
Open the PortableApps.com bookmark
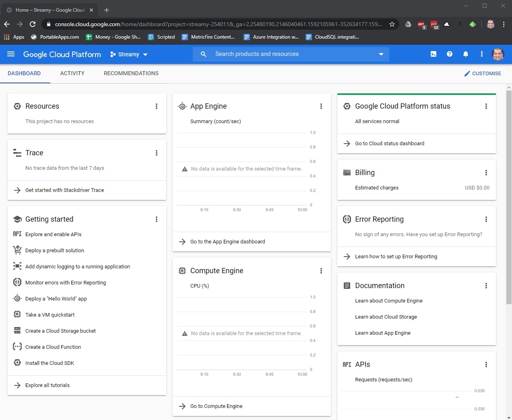pyautogui.click(x=55, y=37)
